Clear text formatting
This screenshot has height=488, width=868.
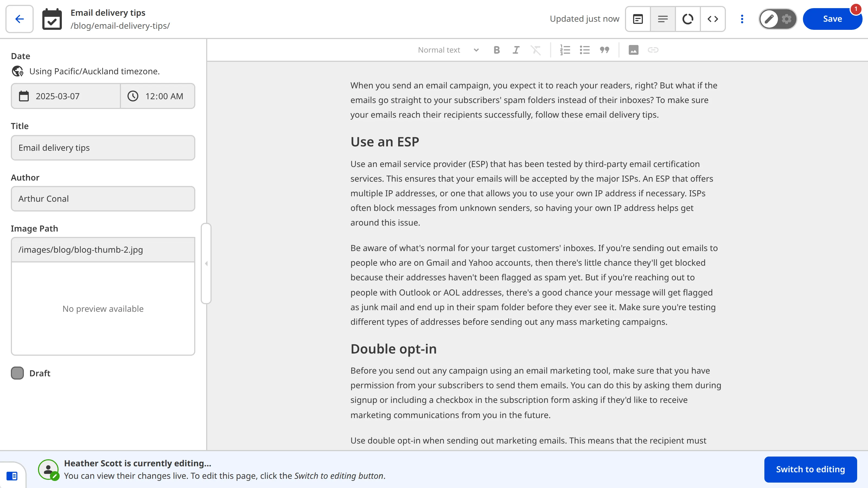535,50
